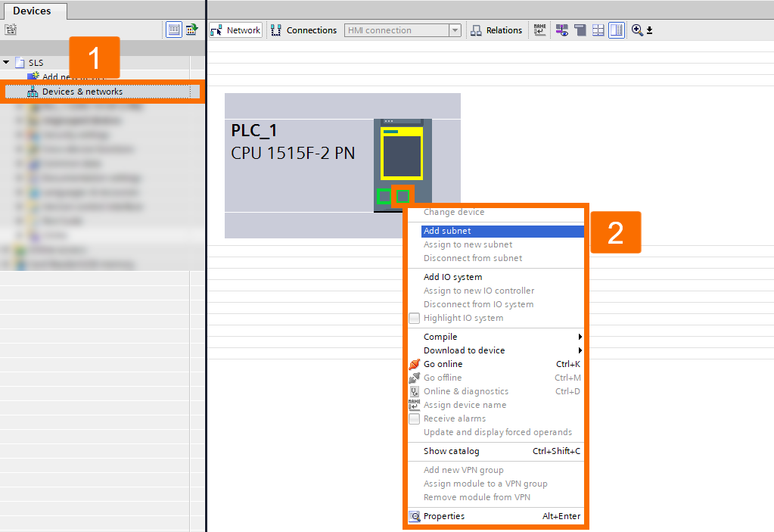774x532 pixels.
Task: Click the Add new device star icon
Action: pyautogui.click(x=33, y=76)
